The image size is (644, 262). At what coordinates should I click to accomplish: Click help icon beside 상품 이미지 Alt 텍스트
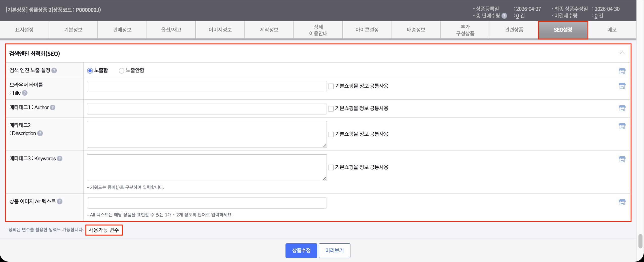point(60,202)
